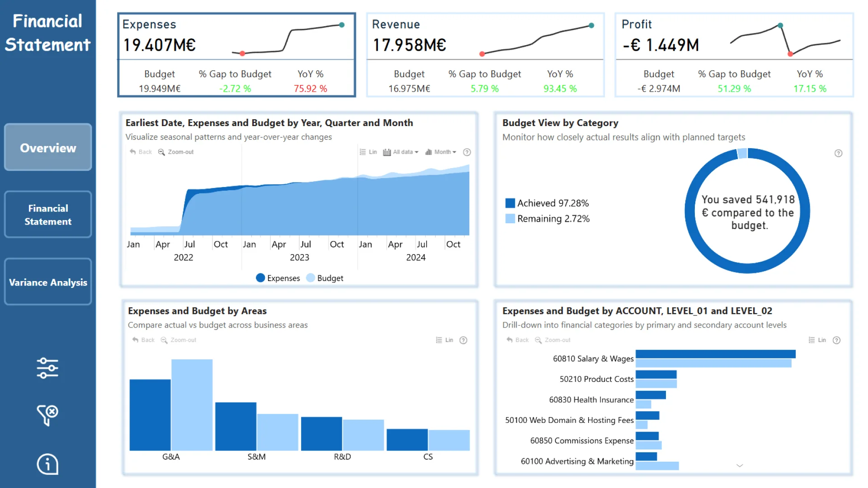
Task: Click the clear filters funnel icon
Action: tap(47, 415)
